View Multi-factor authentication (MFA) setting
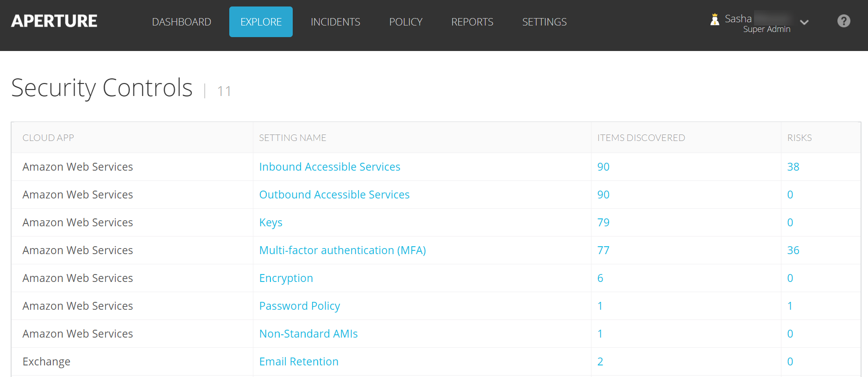The width and height of the screenshot is (868, 377). coord(342,250)
